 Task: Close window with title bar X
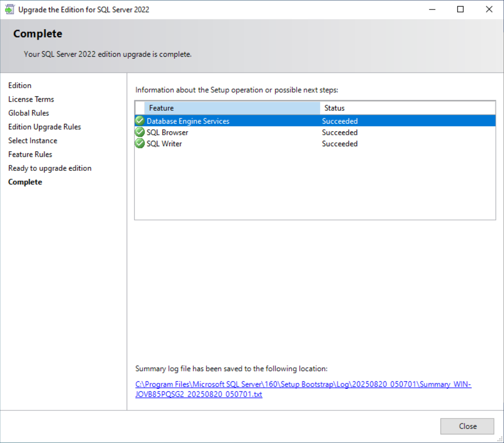tap(489, 10)
